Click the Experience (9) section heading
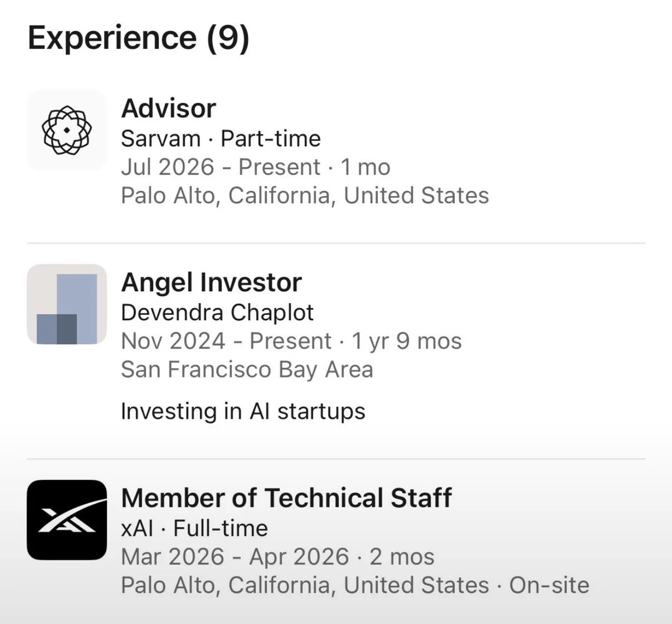The height and width of the screenshot is (624, 672). [x=138, y=38]
